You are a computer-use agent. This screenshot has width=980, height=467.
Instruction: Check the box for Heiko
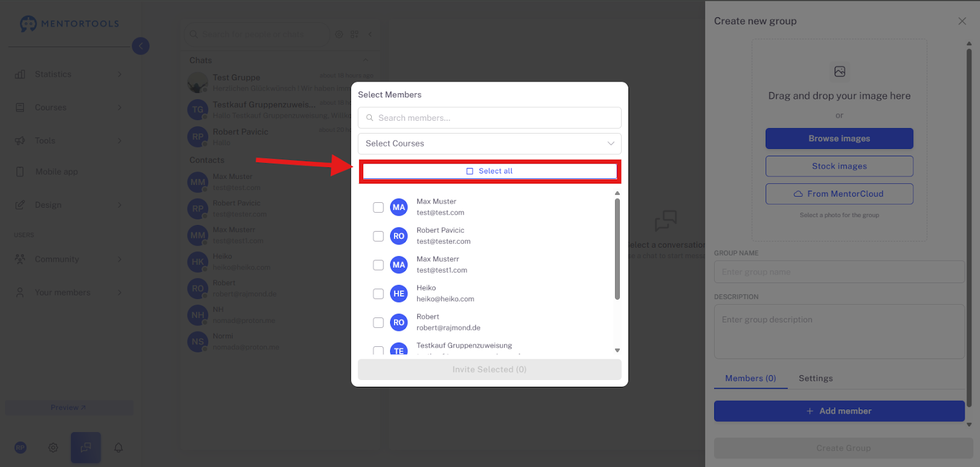pos(379,294)
